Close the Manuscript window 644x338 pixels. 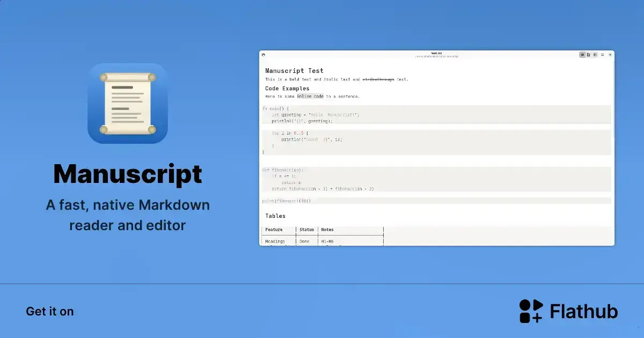pyautogui.click(x=610, y=55)
